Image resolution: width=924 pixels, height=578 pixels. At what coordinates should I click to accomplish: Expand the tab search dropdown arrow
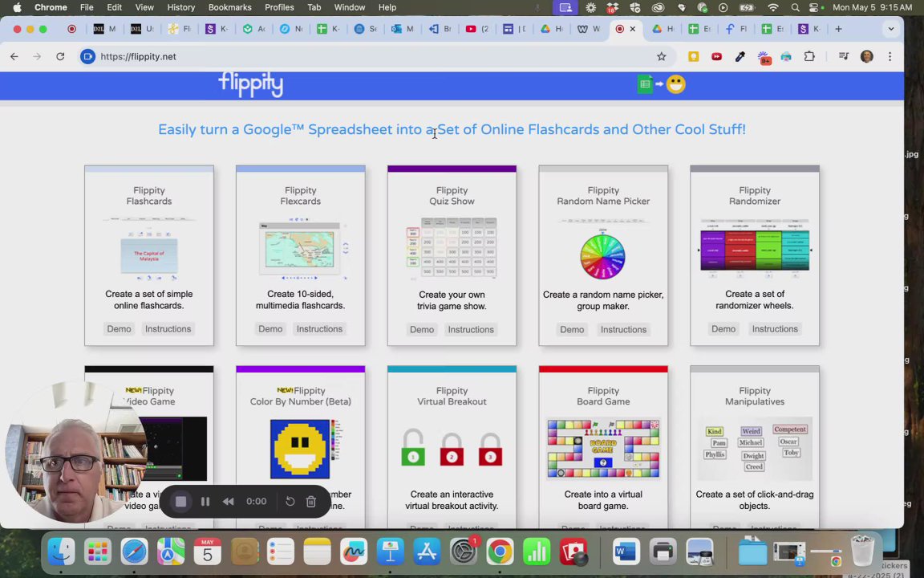(891, 29)
